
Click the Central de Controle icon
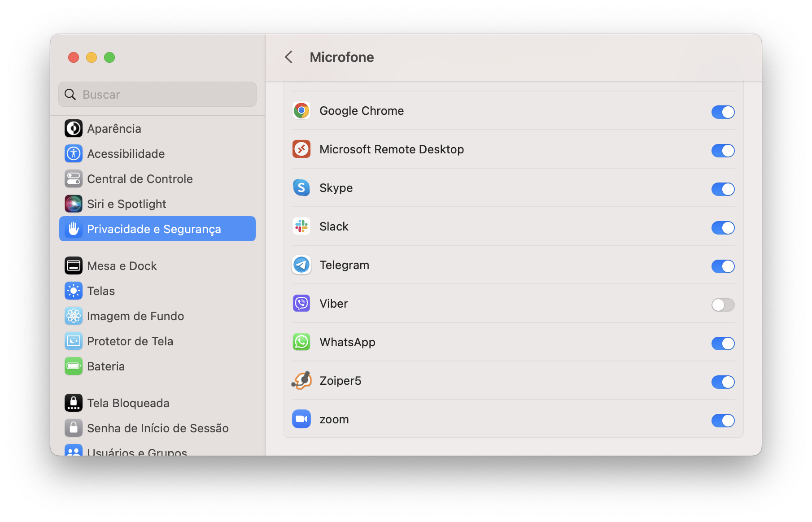[x=74, y=179]
